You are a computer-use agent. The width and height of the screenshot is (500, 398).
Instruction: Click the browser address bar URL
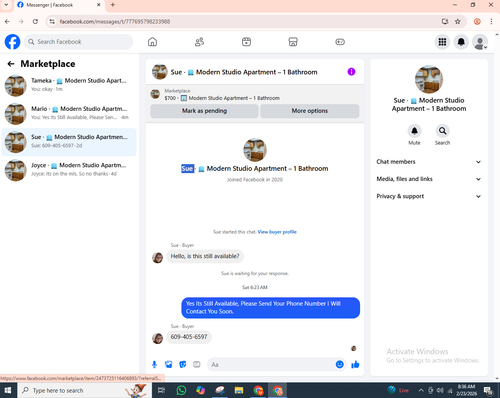coord(115,22)
